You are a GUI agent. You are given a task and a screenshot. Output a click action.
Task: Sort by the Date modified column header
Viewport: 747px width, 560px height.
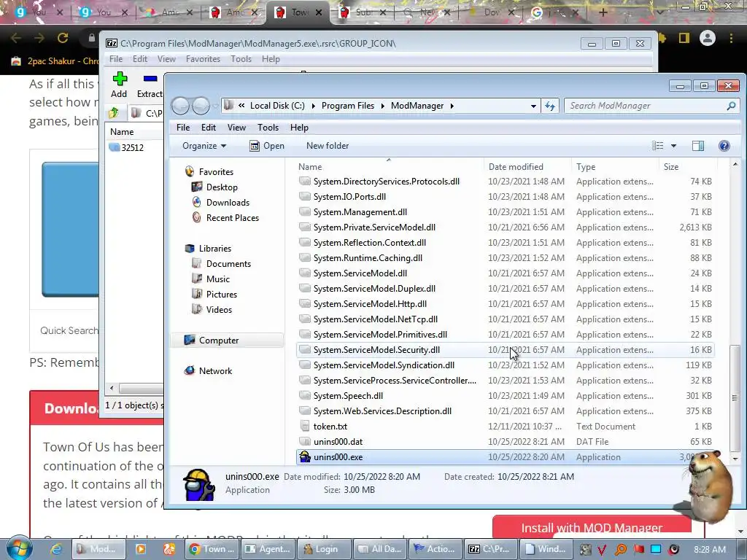click(x=527, y=167)
